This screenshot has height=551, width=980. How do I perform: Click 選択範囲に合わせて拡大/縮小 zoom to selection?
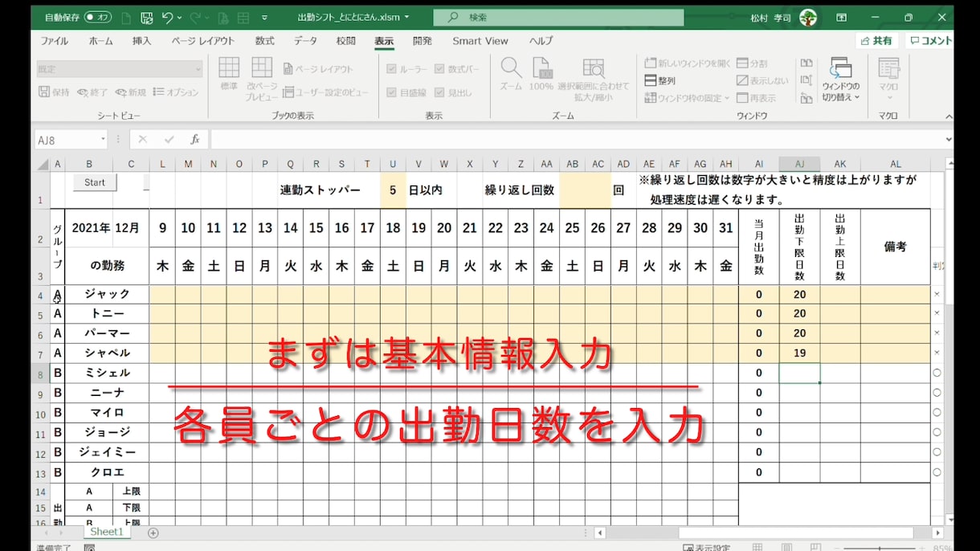coord(594,79)
